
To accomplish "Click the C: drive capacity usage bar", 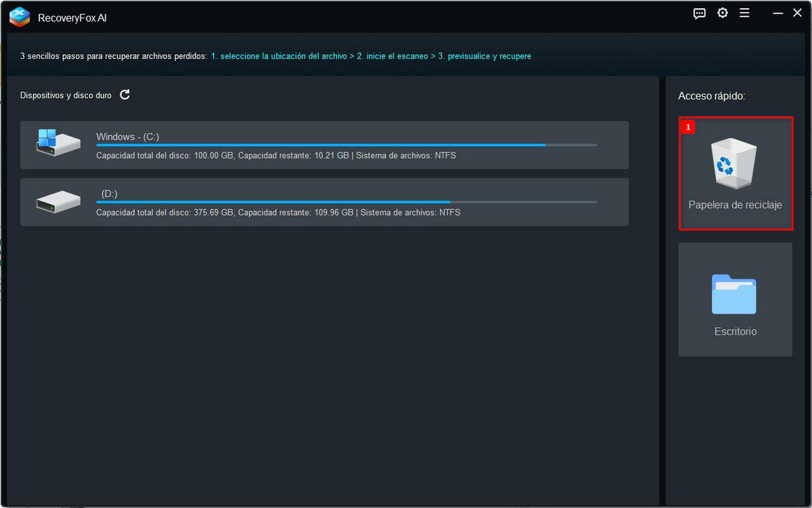I will (x=346, y=145).
